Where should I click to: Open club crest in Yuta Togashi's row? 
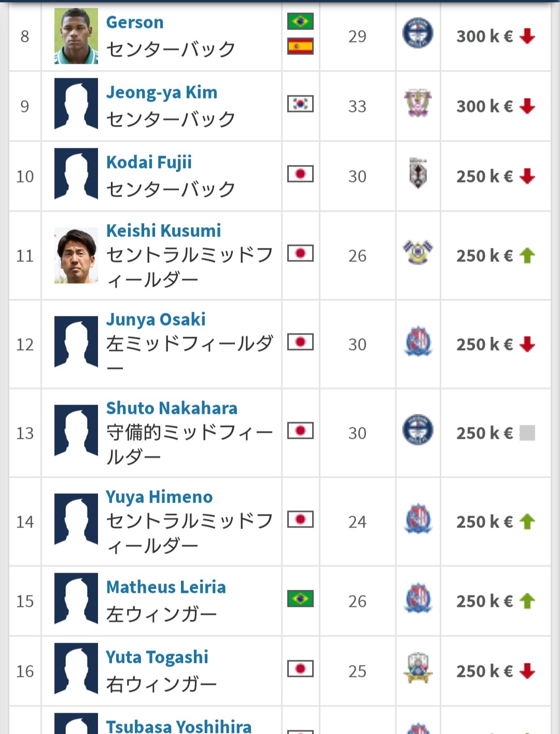(417, 668)
